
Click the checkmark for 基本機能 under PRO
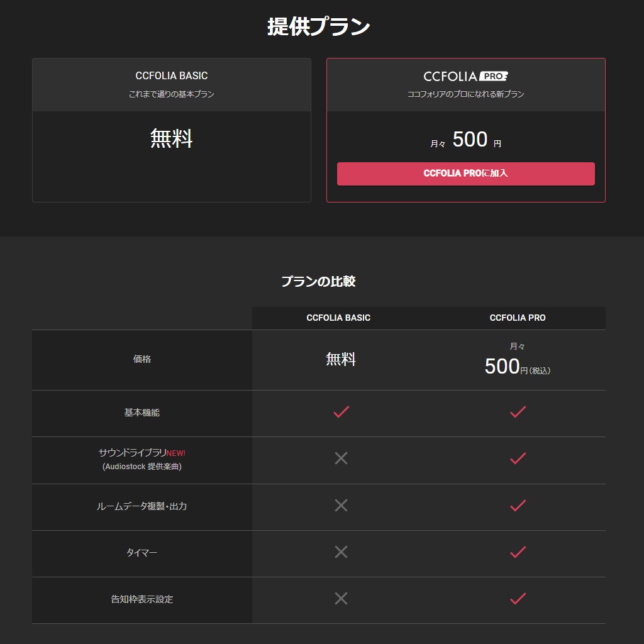(518, 411)
